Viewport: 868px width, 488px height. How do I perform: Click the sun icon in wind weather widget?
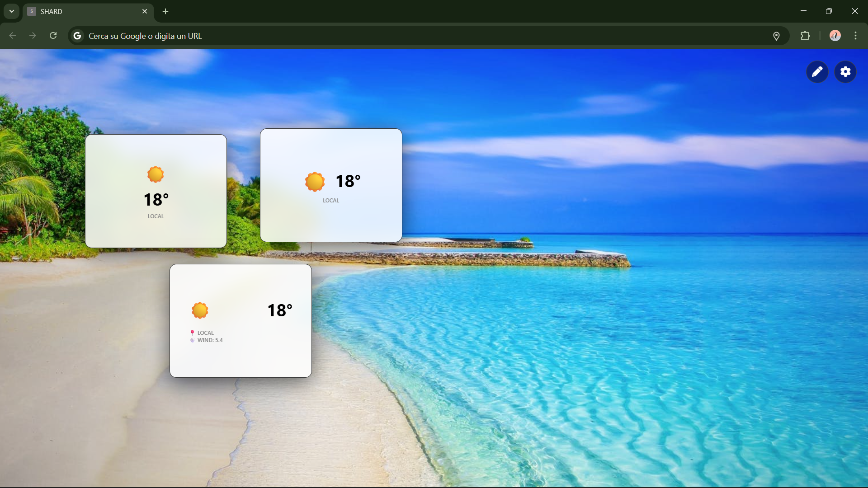pos(200,310)
